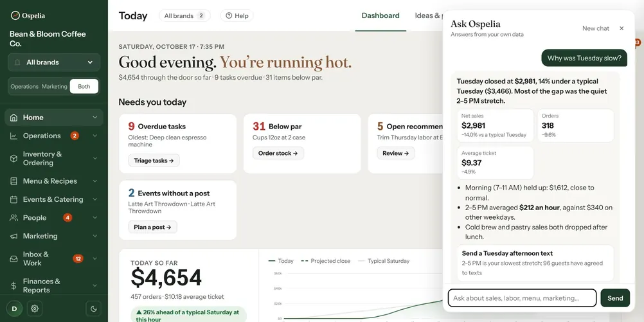The width and height of the screenshot is (644, 322).
Task: Click the Review recommendations button
Action: point(396,153)
